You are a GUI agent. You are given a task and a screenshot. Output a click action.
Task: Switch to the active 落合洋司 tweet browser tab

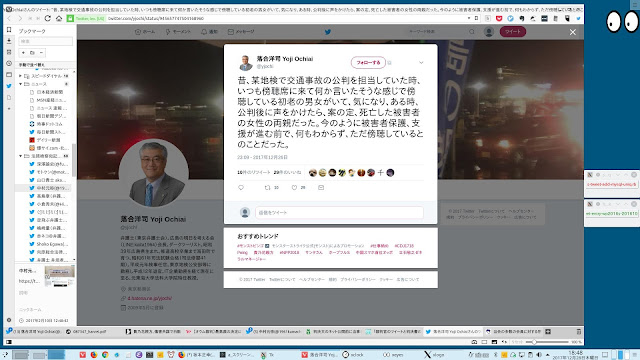click(453, 331)
